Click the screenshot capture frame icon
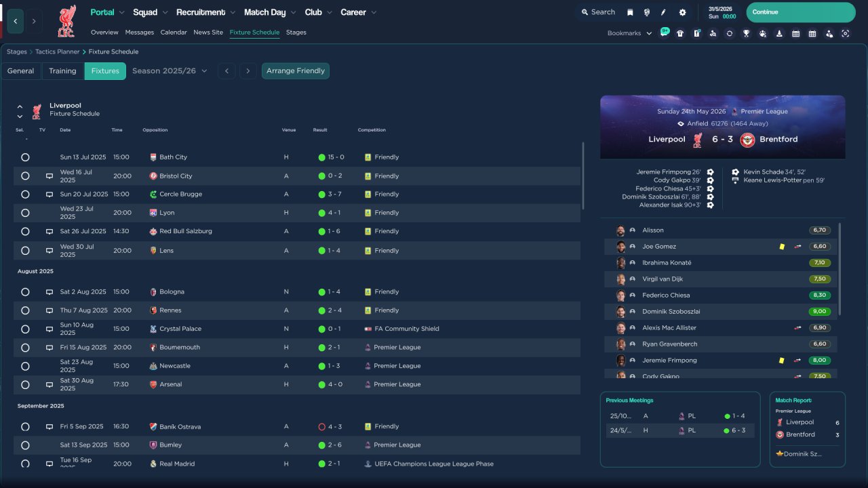Image resolution: width=868 pixels, height=488 pixels. pos(845,33)
